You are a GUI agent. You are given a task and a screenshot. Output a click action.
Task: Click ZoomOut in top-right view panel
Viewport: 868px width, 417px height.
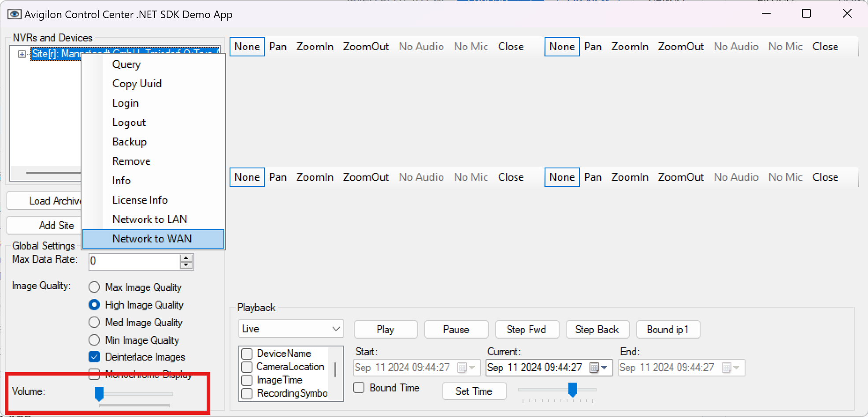[x=681, y=47]
